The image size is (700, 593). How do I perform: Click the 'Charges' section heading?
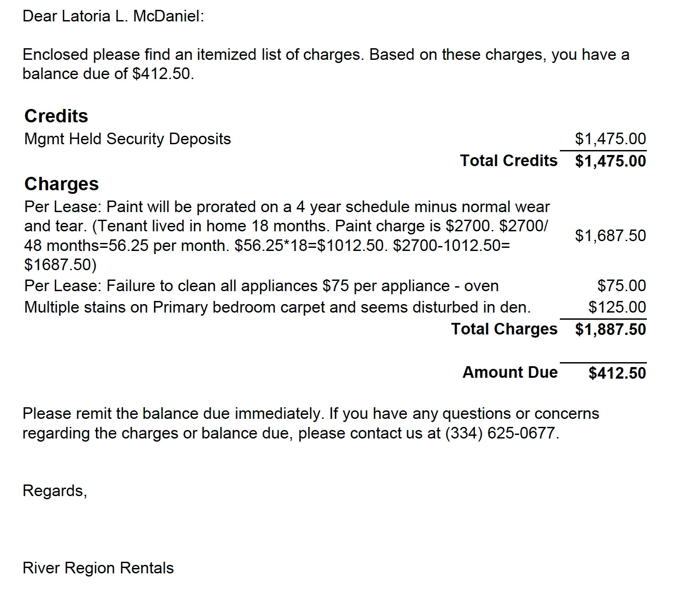62,184
